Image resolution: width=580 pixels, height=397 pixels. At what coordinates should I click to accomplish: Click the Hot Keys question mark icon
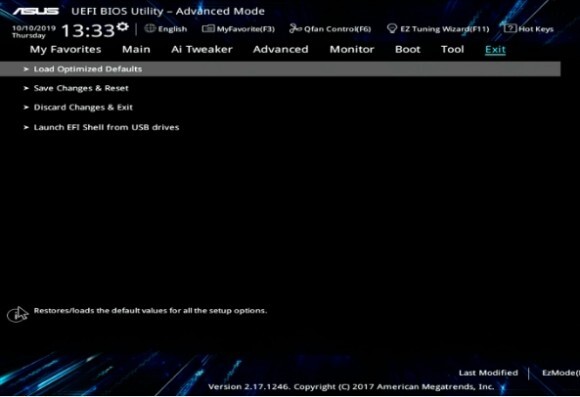(510, 28)
